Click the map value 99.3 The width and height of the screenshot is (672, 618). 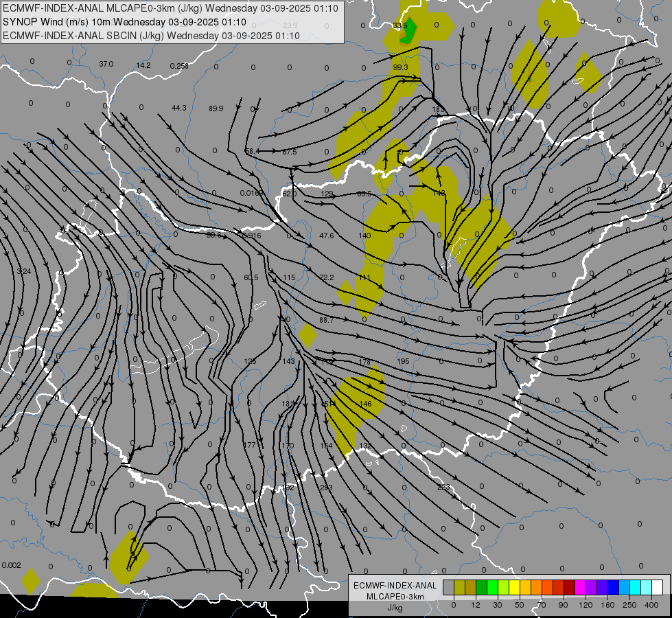click(400, 67)
